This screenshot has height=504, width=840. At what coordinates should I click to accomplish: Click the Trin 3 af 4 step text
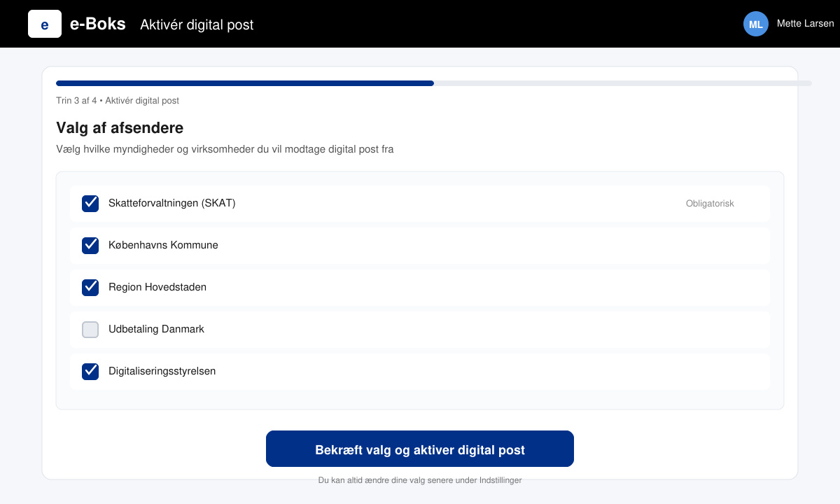pos(118,101)
